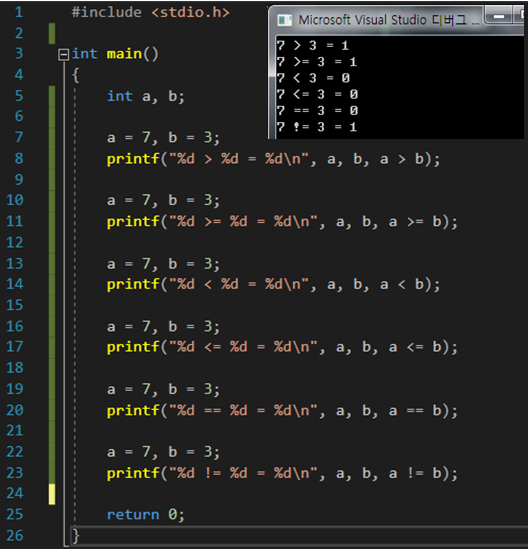This screenshot has width=528, height=549.
Task: Click the debug console title bar text
Action: point(388,20)
